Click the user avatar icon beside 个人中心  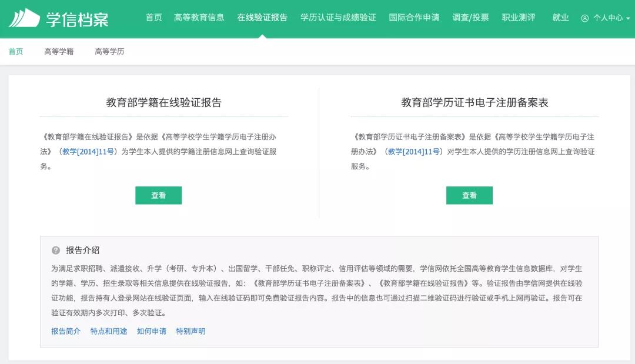(584, 18)
